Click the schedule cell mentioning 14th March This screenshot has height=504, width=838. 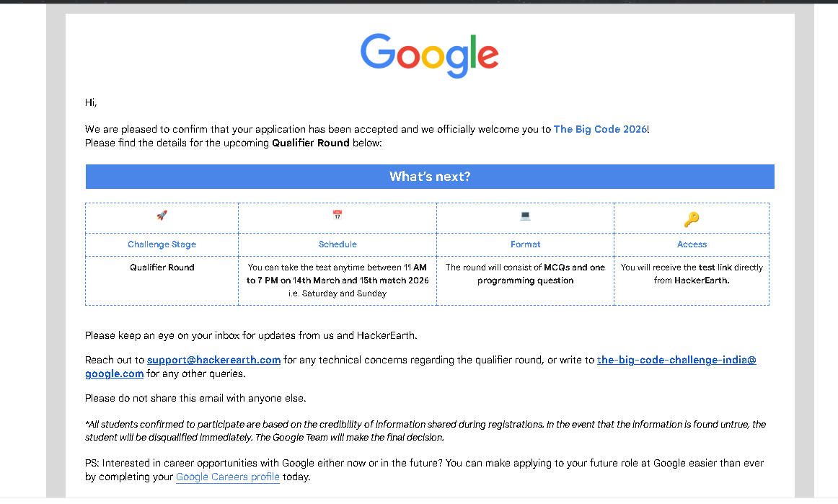pos(338,280)
